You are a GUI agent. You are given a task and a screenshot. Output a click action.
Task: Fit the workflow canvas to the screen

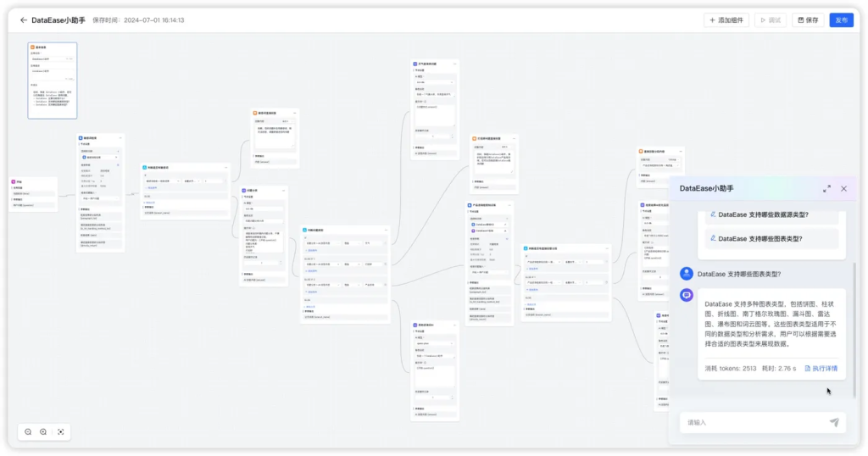click(61, 431)
